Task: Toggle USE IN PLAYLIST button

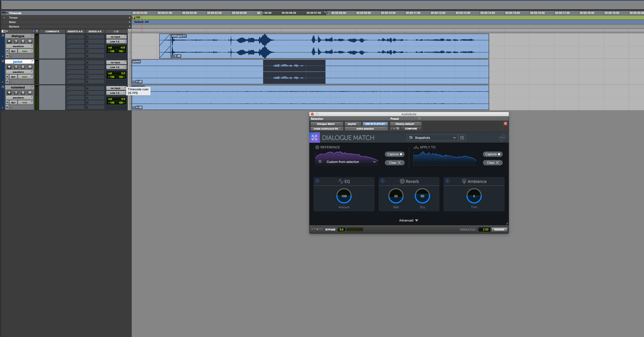Action: (x=375, y=124)
